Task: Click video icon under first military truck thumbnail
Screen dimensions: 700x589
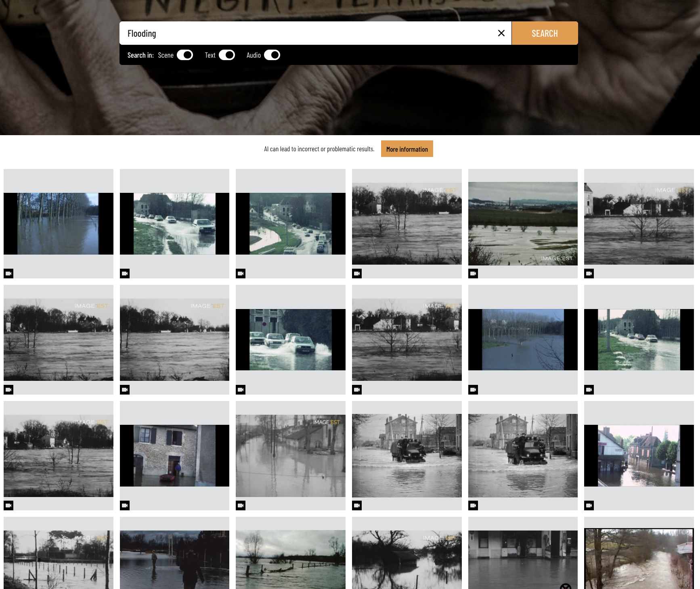Action: [357, 505]
